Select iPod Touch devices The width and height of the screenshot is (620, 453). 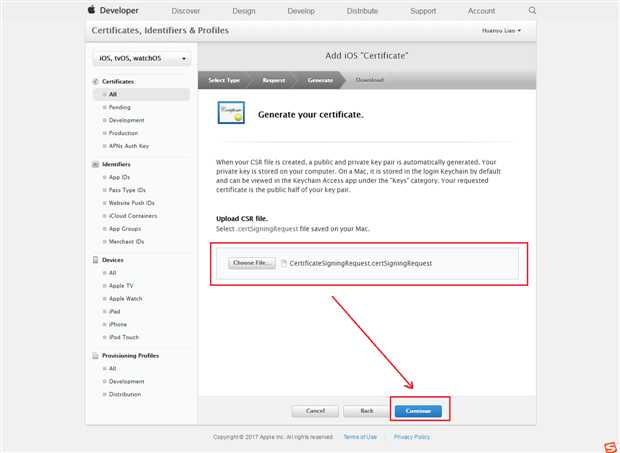tap(124, 337)
